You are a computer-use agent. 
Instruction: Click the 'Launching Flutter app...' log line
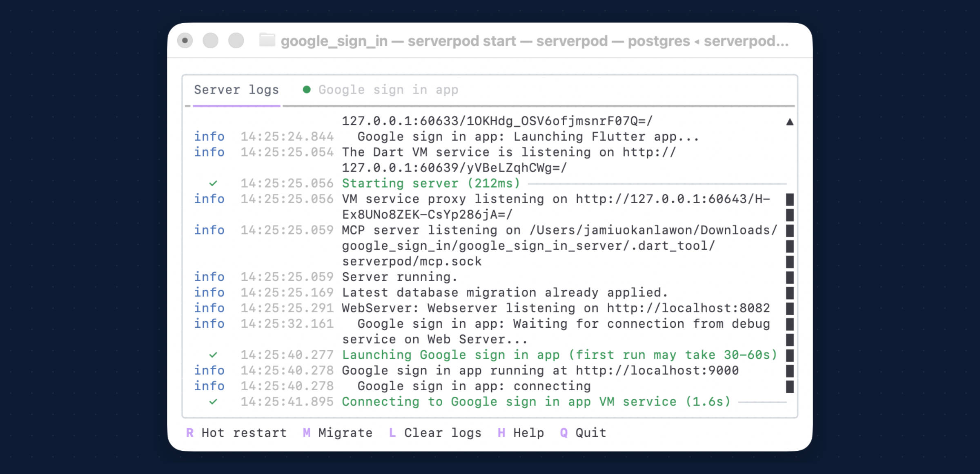[x=528, y=136]
